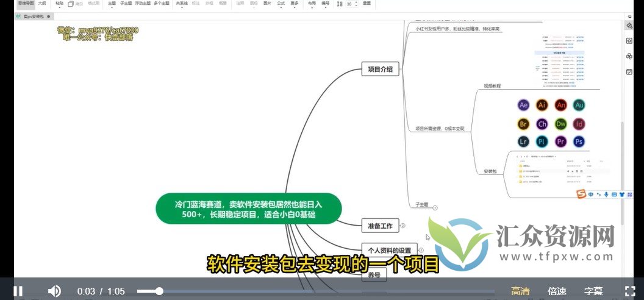
Task: Select the 准备工作 node
Action: [381, 226]
